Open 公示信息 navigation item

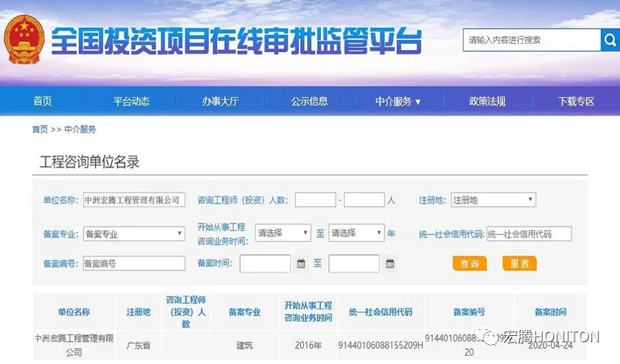click(309, 101)
